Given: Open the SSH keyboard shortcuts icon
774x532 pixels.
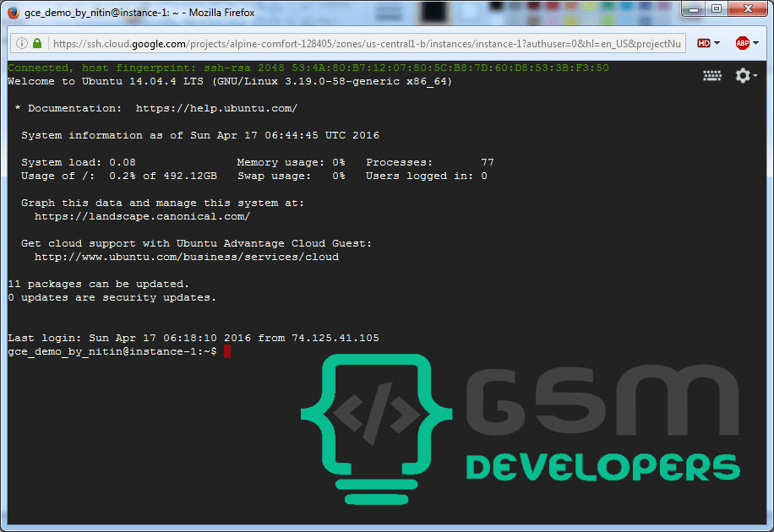Looking at the screenshot, I should coord(711,75).
